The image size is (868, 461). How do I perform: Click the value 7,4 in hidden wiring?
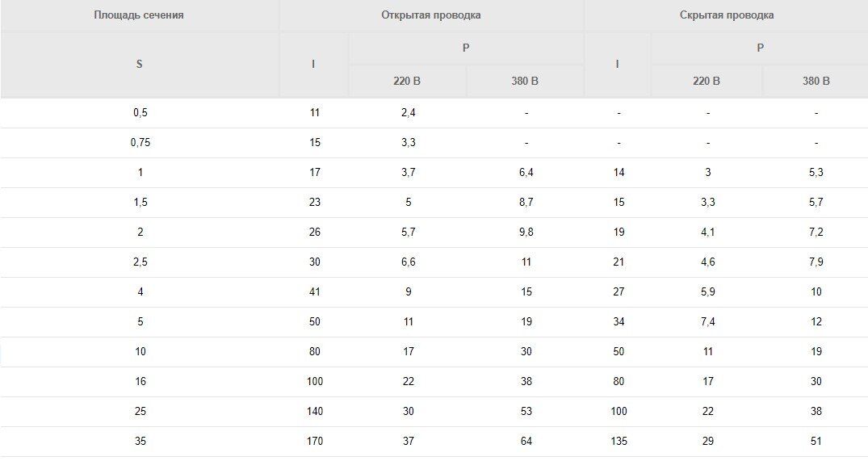click(707, 322)
